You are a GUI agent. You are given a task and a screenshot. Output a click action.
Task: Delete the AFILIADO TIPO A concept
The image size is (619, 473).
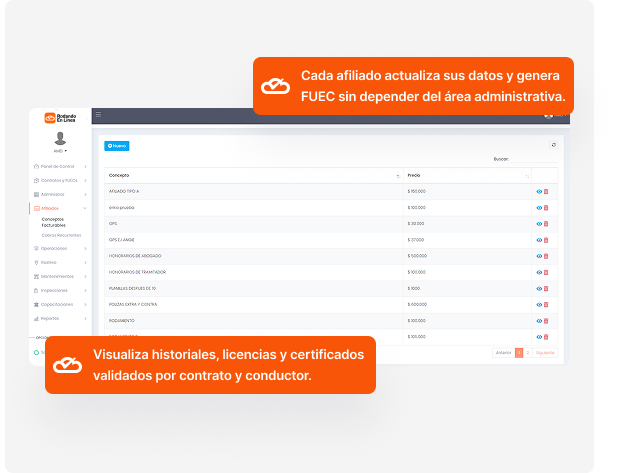(546, 191)
